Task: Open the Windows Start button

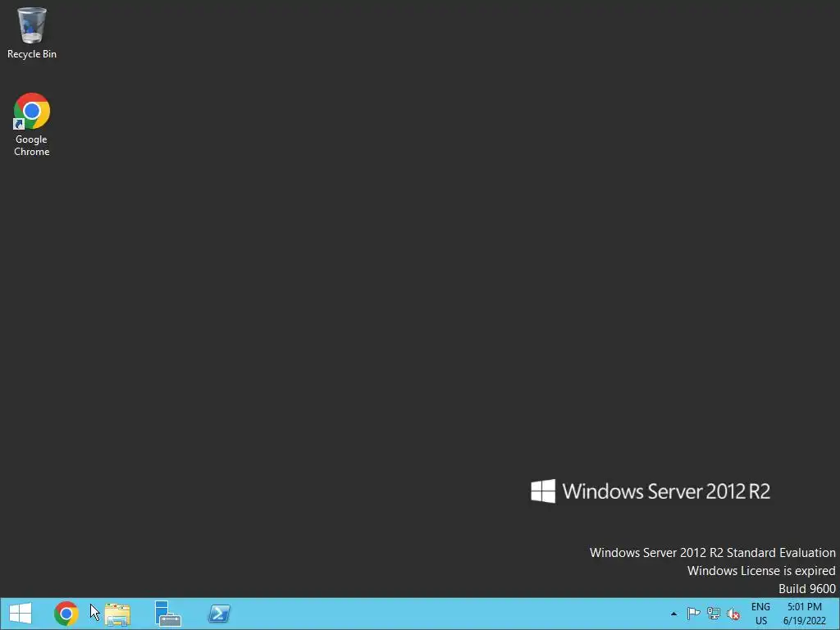Action: [21, 614]
